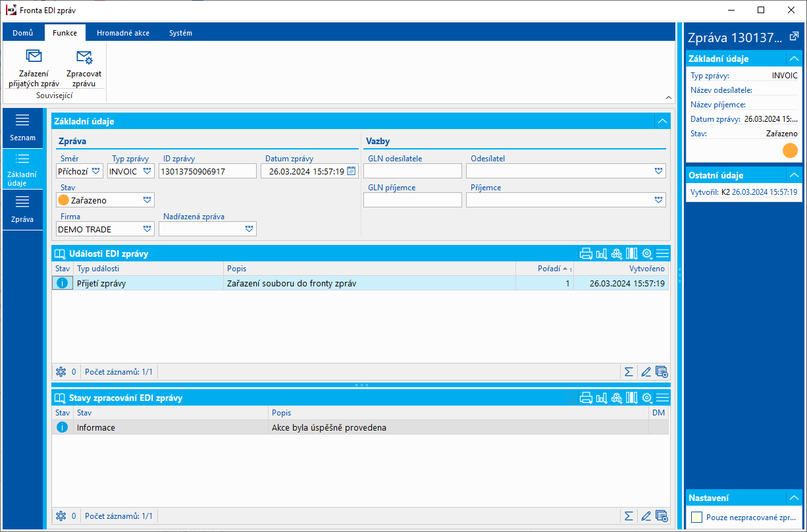Collapse Nastavení section in right panel
This screenshot has width=807, height=532.
794,498
